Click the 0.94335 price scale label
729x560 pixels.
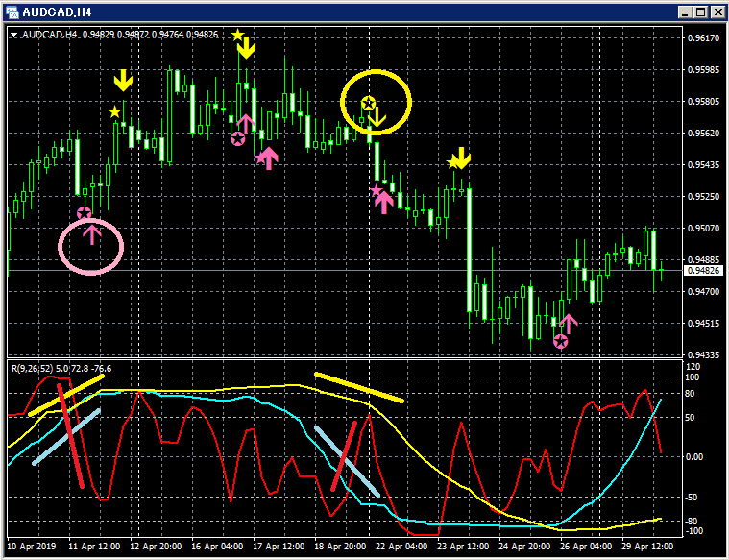pos(703,354)
